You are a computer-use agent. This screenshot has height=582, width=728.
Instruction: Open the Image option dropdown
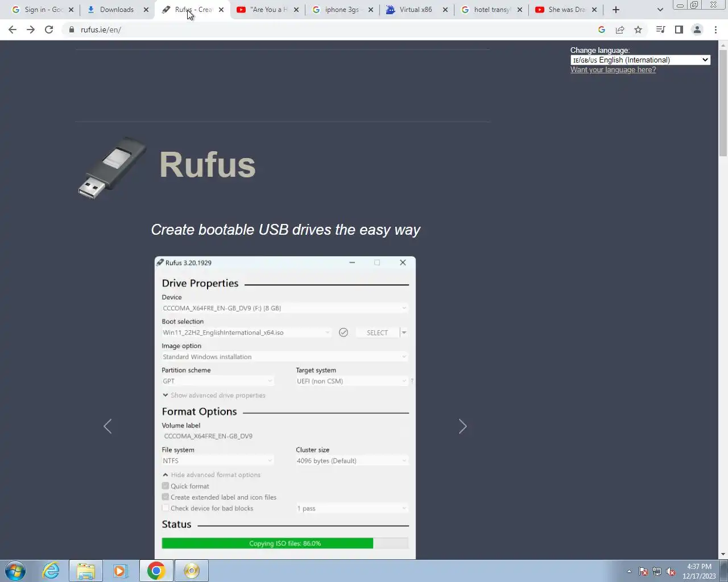click(x=285, y=357)
